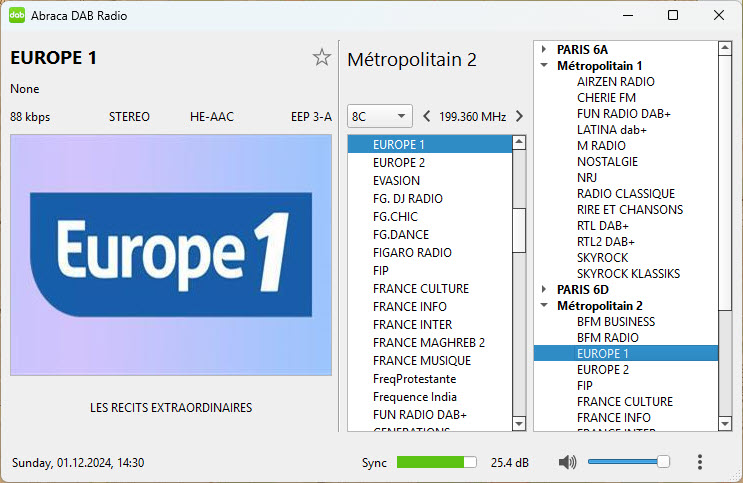Image resolution: width=743 pixels, height=483 pixels.
Task: Adjust the volume slider handle
Action: [x=663, y=462]
